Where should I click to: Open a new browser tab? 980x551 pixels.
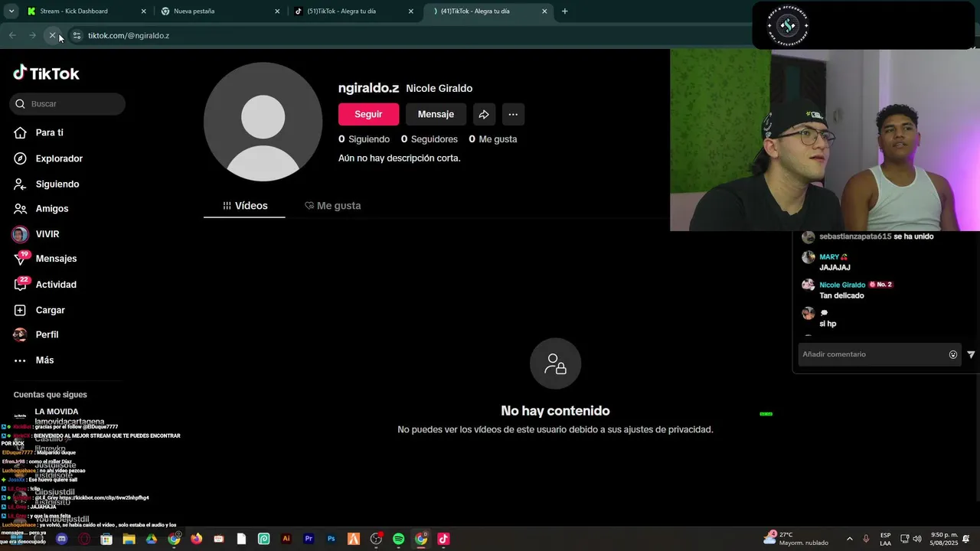click(x=565, y=11)
